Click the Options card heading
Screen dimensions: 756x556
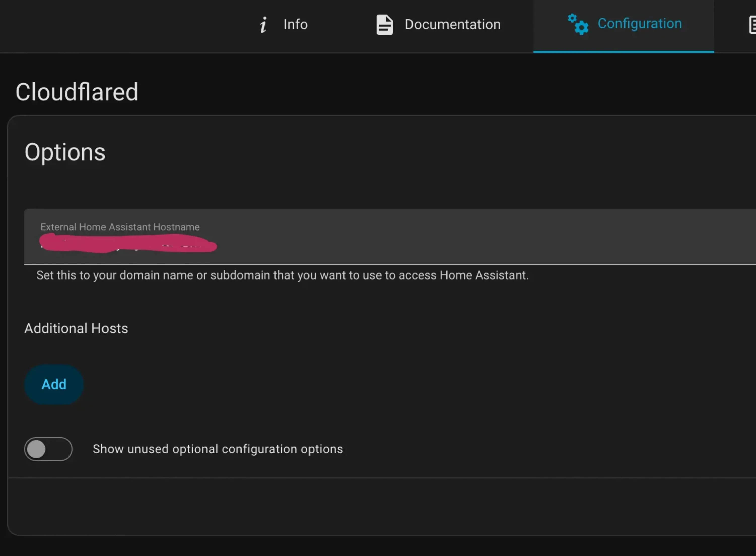pyautogui.click(x=65, y=152)
